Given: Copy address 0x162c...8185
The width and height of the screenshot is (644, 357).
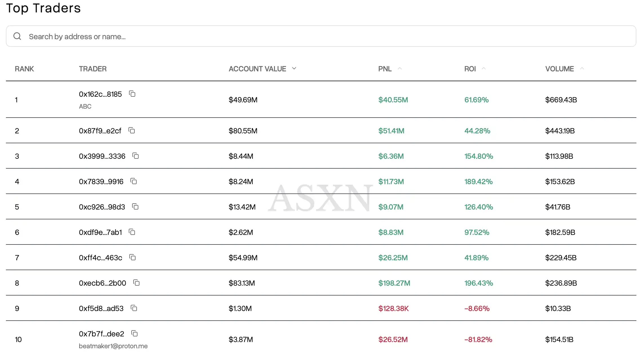Looking at the screenshot, I should point(132,94).
